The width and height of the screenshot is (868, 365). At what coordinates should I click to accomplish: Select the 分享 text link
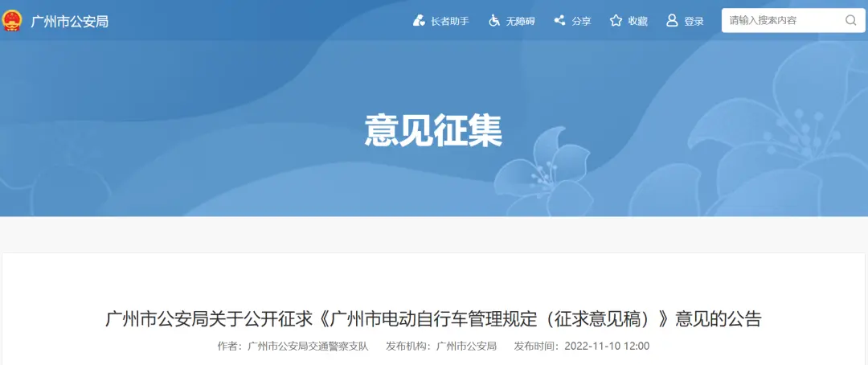[x=581, y=22]
